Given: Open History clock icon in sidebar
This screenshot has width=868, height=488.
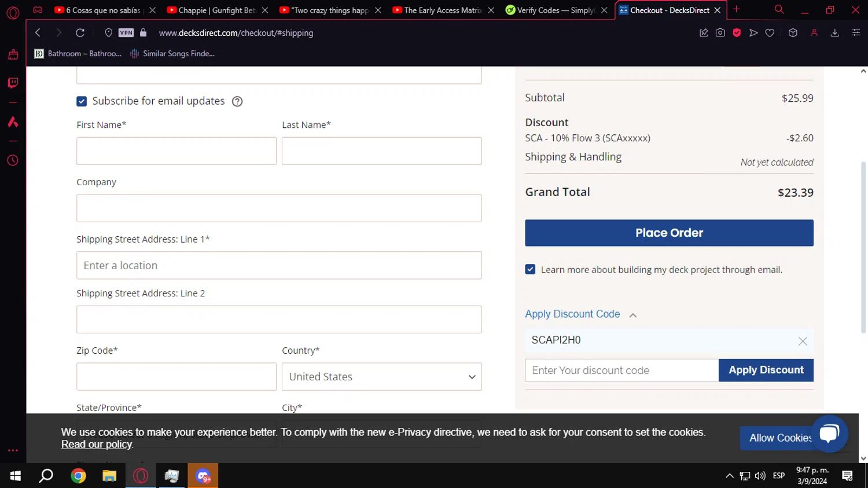Looking at the screenshot, I should click(x=13, y=160).
